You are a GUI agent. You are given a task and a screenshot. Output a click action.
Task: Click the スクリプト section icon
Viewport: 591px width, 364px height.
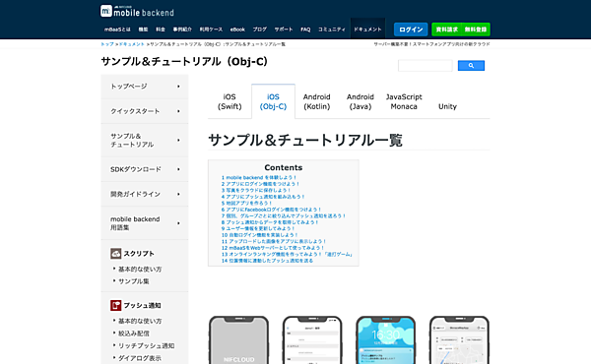tap(115, 254)
